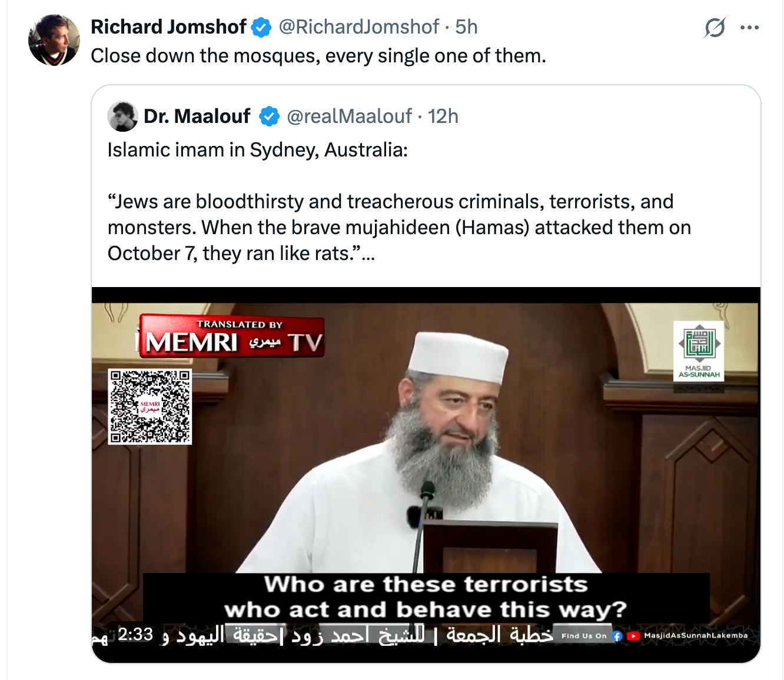Click the Dr. Maalouf name in quoted tweet
The height and width of the screenshot is (680, 784).
coord(197,116)
